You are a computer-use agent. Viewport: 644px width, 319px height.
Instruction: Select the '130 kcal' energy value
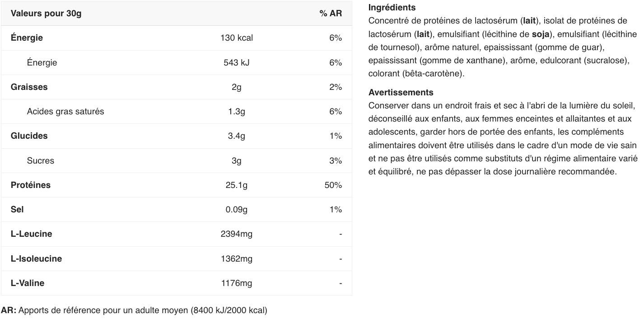pos(237,38)
